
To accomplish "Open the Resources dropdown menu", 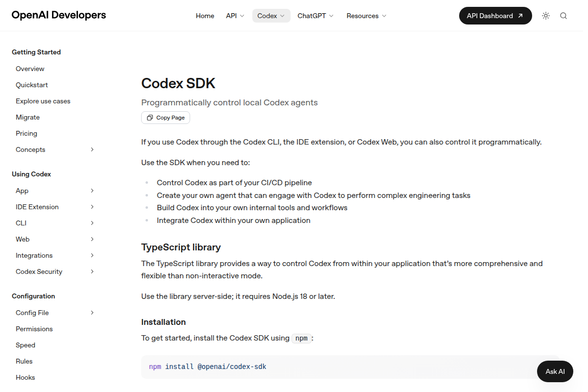I will pyautogui.click(x=367, y=16).
